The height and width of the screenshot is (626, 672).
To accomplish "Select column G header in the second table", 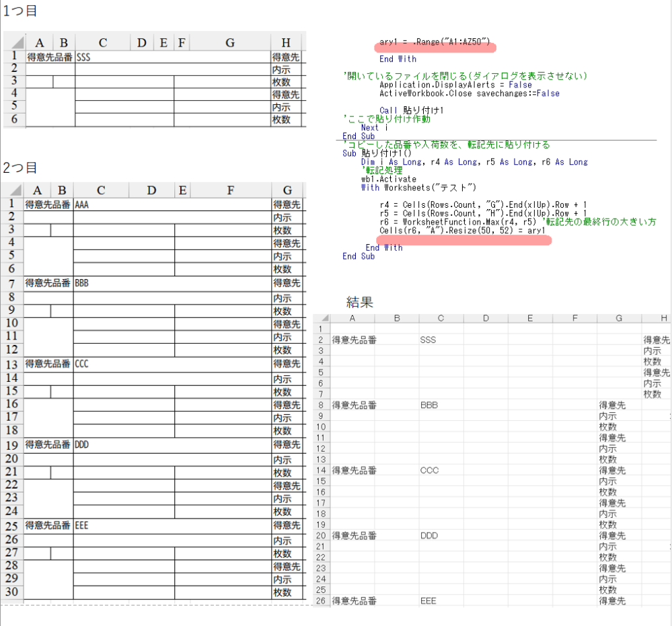I will pyautogui.click(x=287, y=190).
